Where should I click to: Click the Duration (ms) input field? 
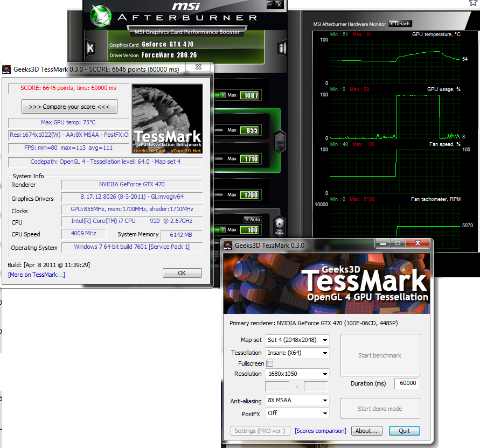(406, 383)
